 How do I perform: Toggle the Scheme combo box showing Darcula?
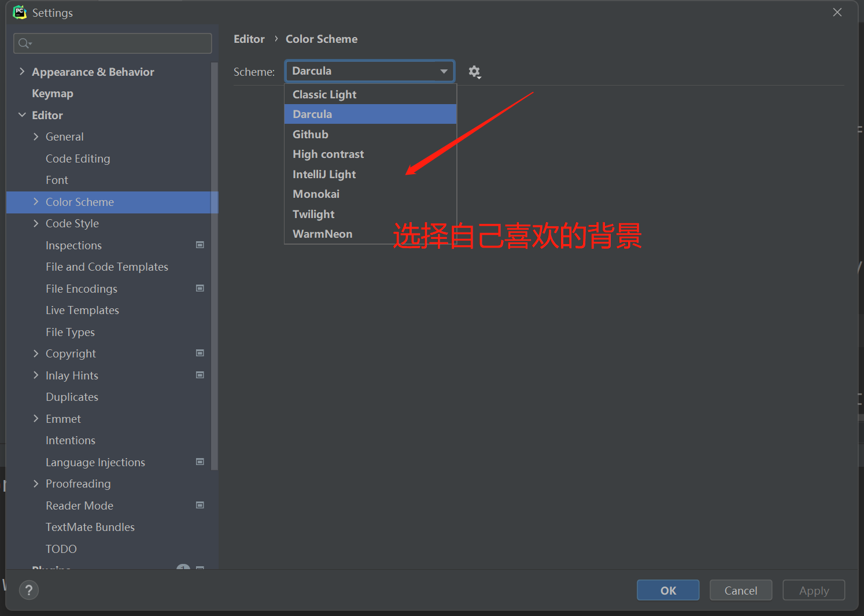[x=370, y=71]
